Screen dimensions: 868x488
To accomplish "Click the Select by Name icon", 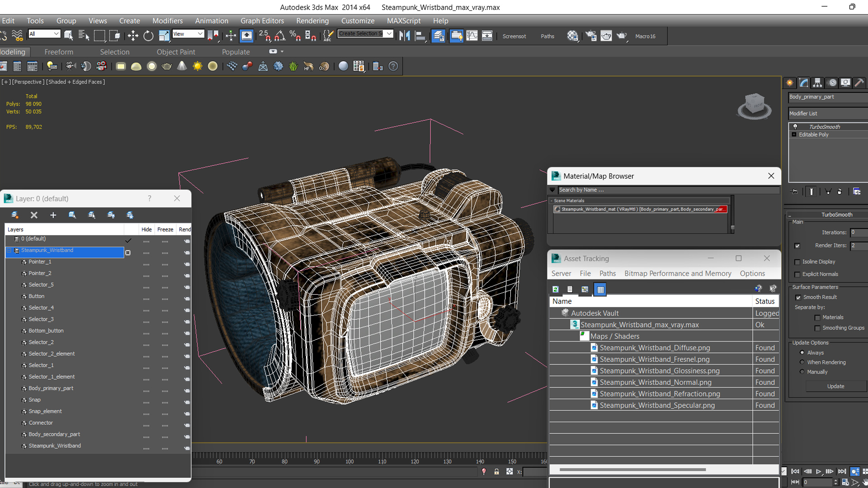I will pyautogui.click(x=84, y=36).
